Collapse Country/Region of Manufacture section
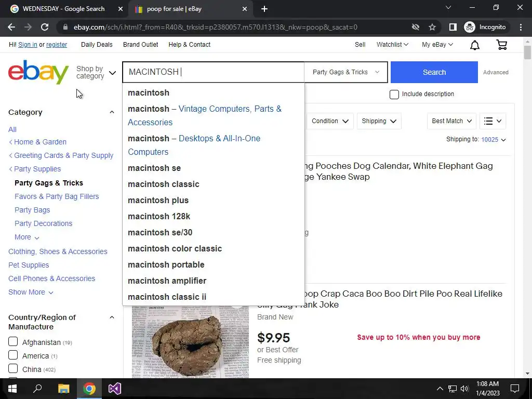 (112, 317)
